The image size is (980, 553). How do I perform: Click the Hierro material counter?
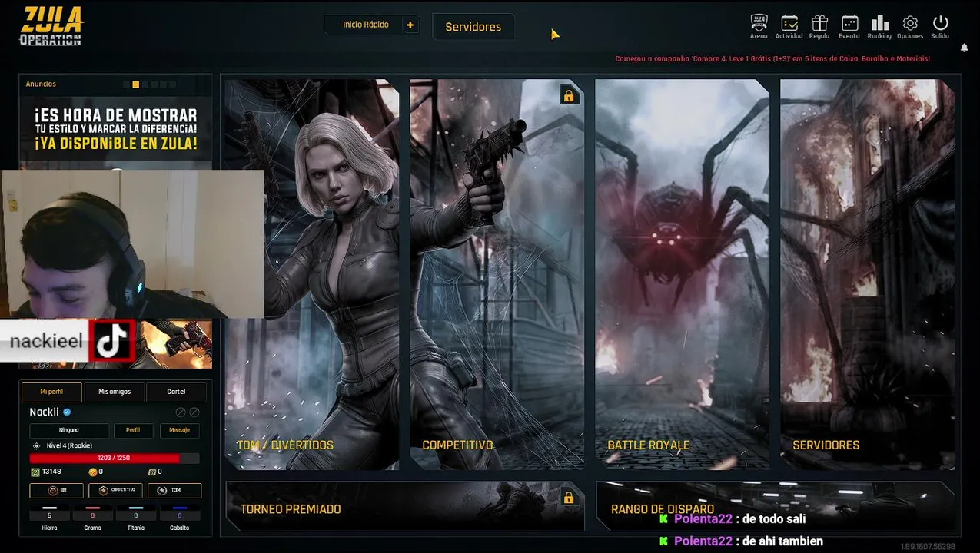(x=49, y=518)
